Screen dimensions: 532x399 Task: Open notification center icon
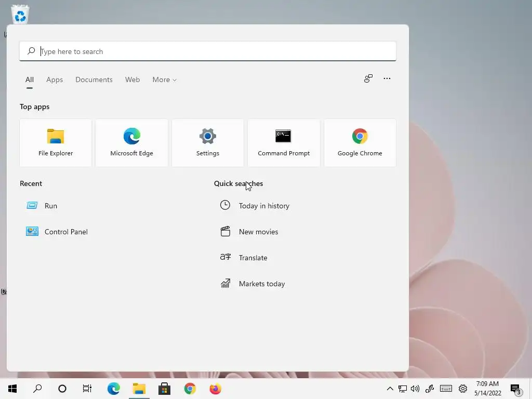click(x=515, y=389)
